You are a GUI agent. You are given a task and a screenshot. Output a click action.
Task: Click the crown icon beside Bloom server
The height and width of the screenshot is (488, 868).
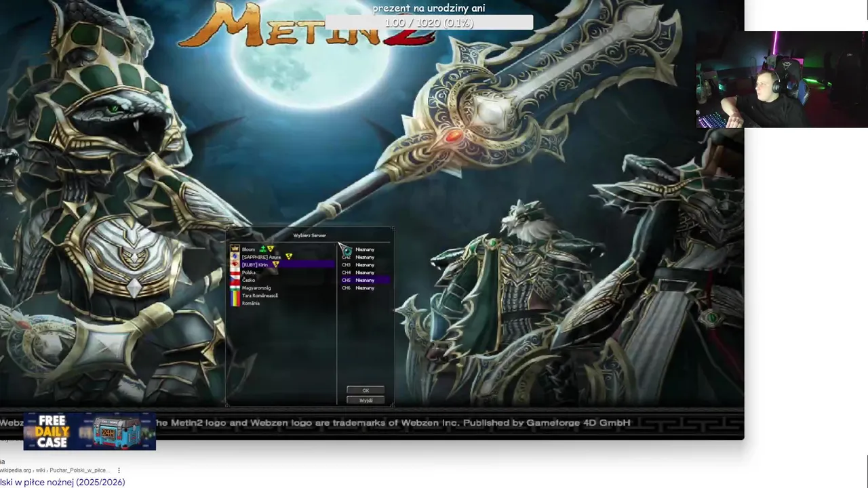tap(235, 249)
